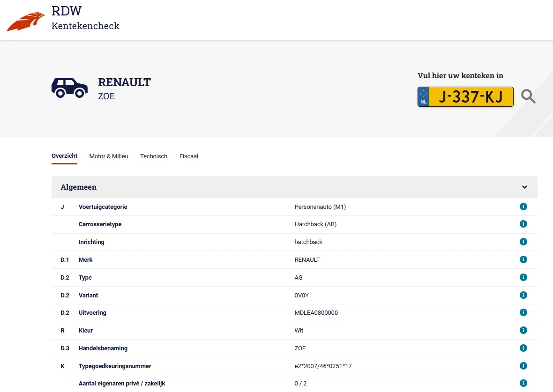Open info icon for Variant row

tap(523, 295)
